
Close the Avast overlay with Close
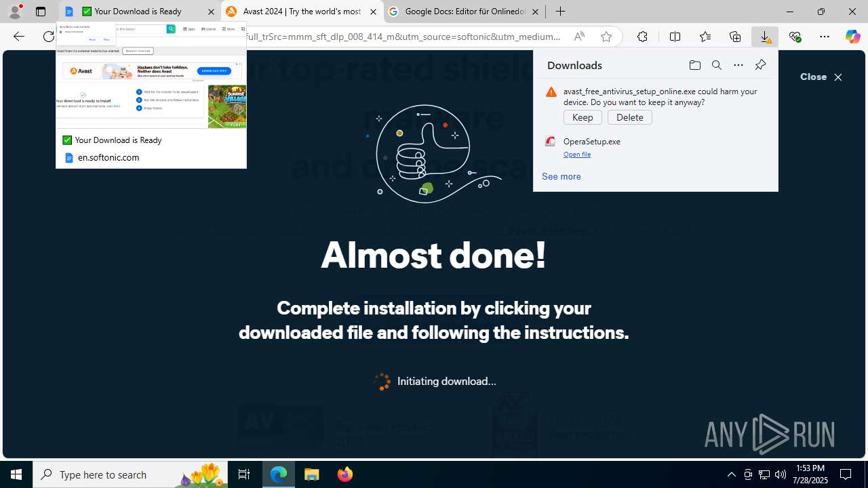tap(821, 77)
